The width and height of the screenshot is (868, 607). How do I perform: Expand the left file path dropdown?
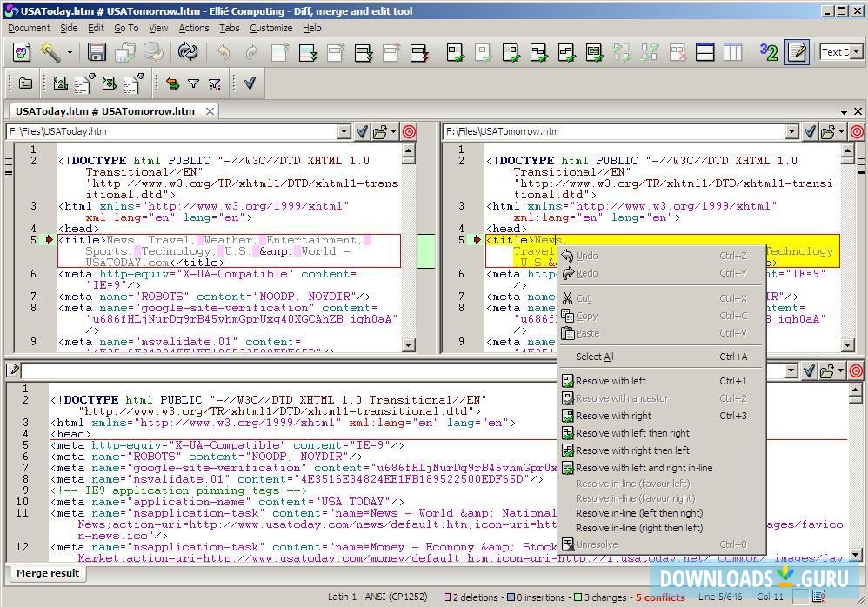(344, 131)
